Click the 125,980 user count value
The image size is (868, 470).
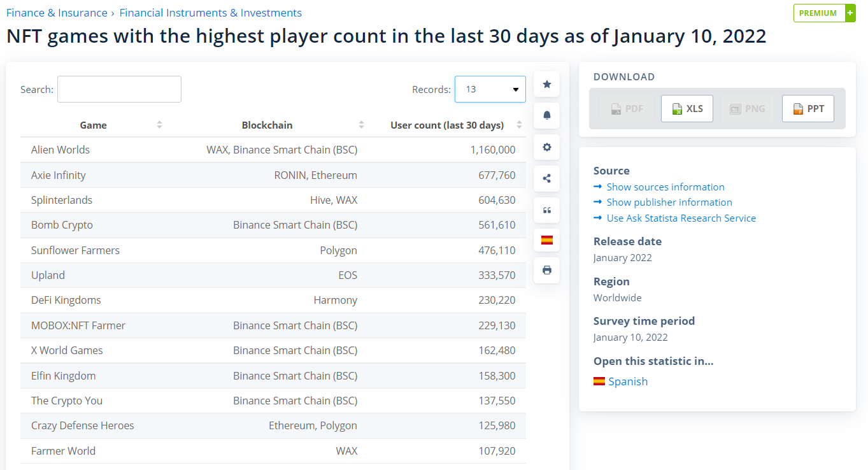pyautogui.click(x=497, y=425)
